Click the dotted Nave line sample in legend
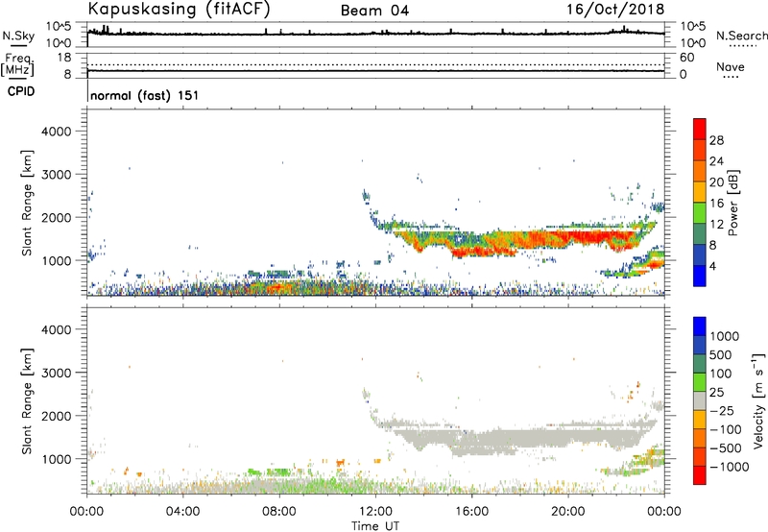The width and height of the screenshot is (768, 532). (731, 78)
